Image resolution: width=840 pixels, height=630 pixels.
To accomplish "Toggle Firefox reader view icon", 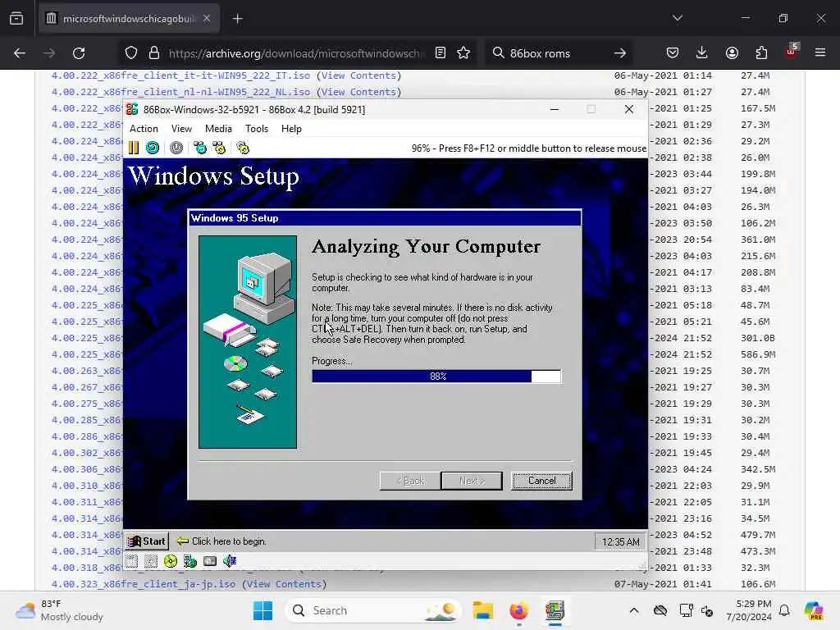I will coord(441,53).
